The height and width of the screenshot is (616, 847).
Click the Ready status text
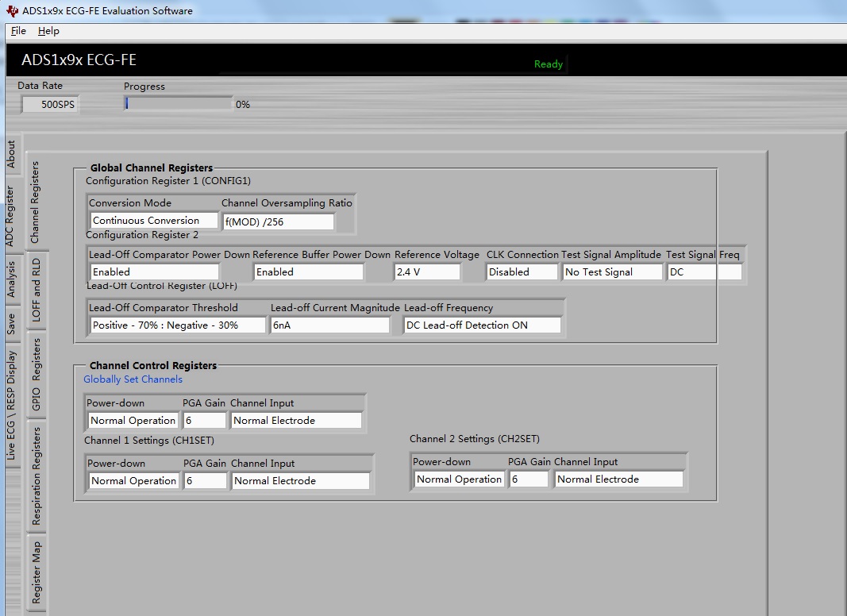tap(549, 64)
